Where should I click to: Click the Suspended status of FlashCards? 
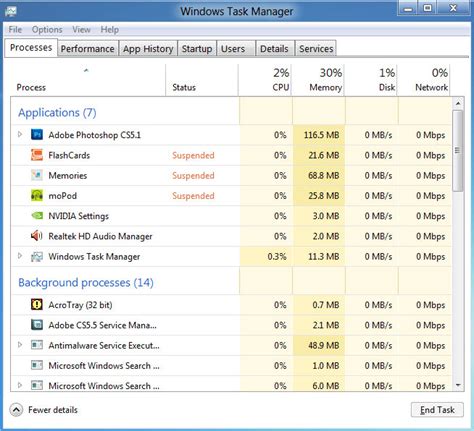click(x=193, y=155)
